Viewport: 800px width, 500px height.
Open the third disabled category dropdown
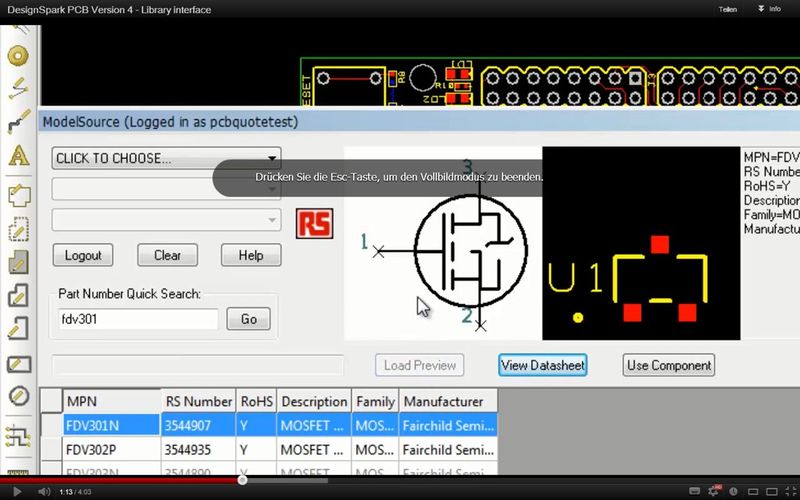[x=166, y=220]
